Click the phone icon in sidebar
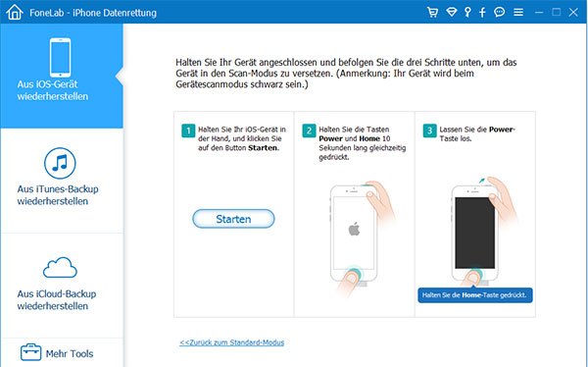The width and height of the screenshot is (588, 367). 60,57
